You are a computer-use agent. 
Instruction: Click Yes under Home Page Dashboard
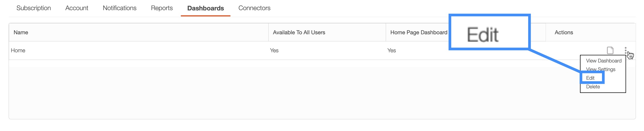392,51
